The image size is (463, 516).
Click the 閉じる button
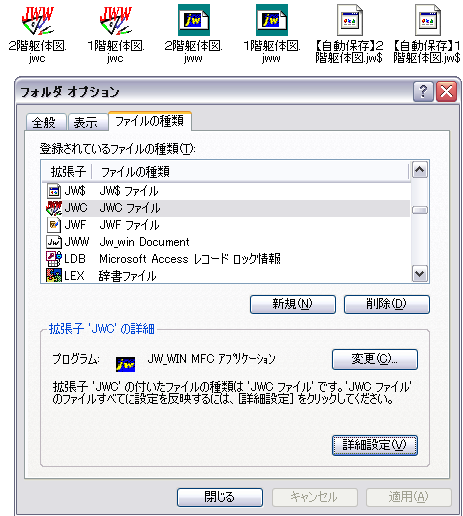pyautogui.click(x=220, y=497)
